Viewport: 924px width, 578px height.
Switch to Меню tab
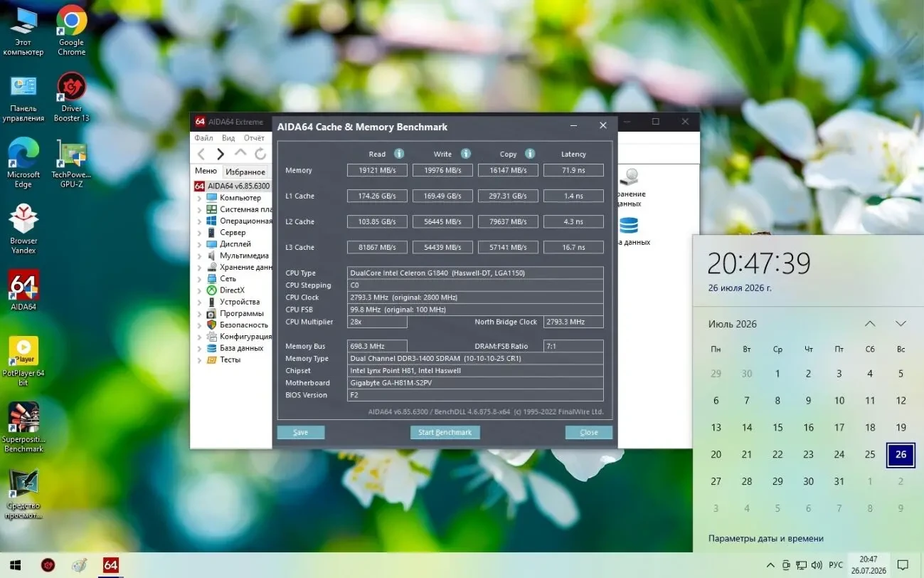pyautogui.click(x=206, y=172)
